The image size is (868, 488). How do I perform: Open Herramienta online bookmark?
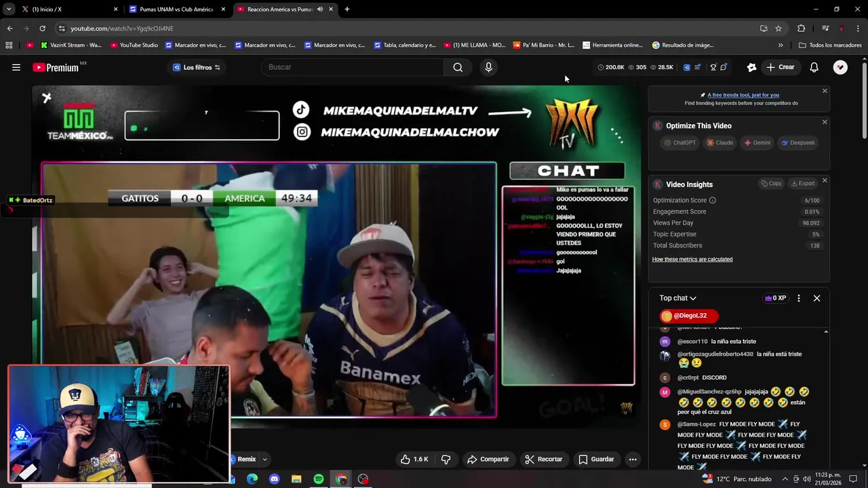coord(612,45)
